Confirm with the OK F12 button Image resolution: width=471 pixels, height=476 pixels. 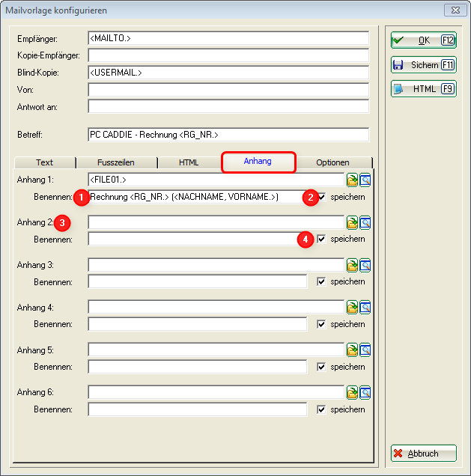(423, 40)
